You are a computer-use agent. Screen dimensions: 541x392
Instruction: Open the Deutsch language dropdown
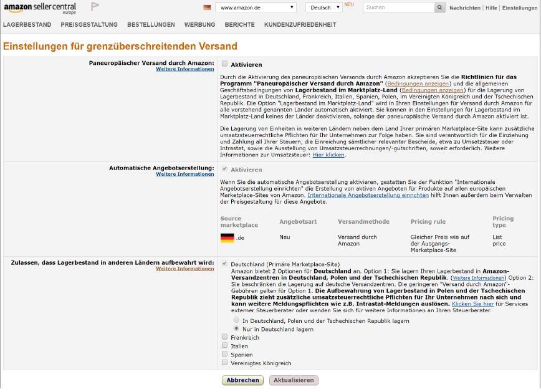point(323,7)
